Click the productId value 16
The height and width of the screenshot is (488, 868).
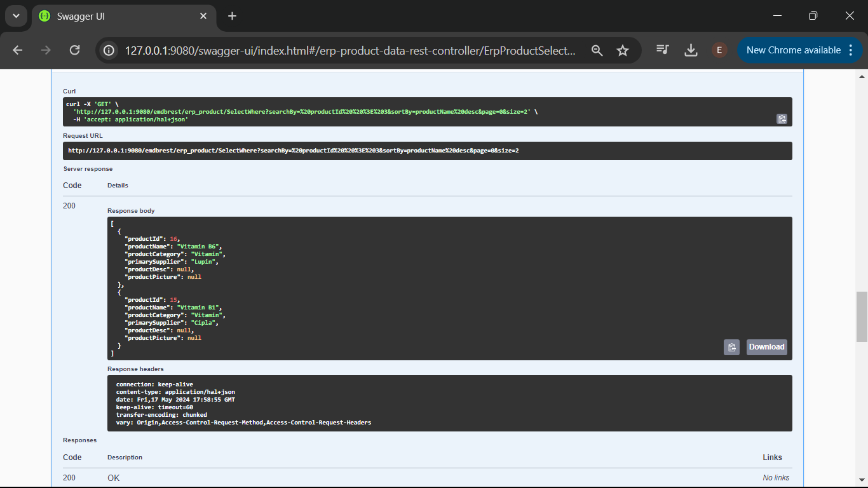173,239
